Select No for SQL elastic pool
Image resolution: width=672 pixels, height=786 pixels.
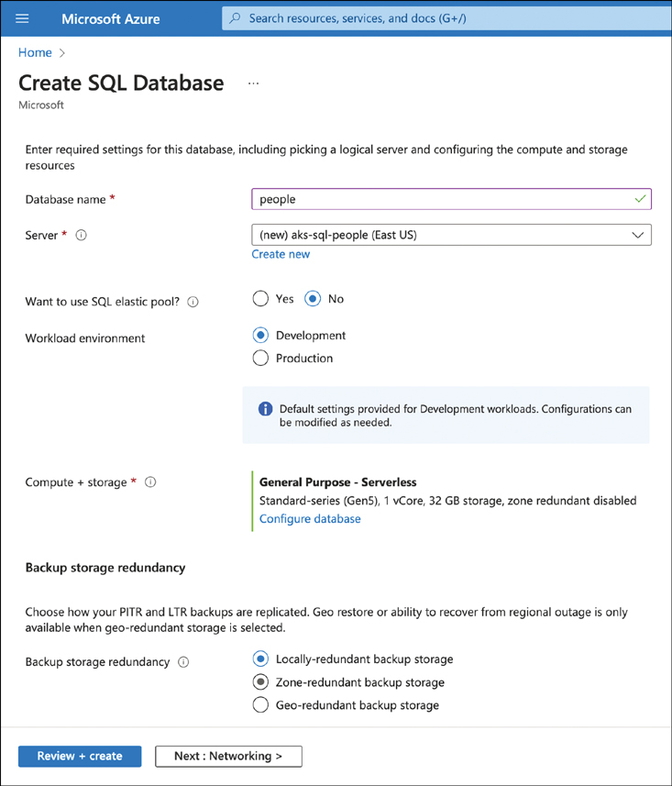pos(314,299)
